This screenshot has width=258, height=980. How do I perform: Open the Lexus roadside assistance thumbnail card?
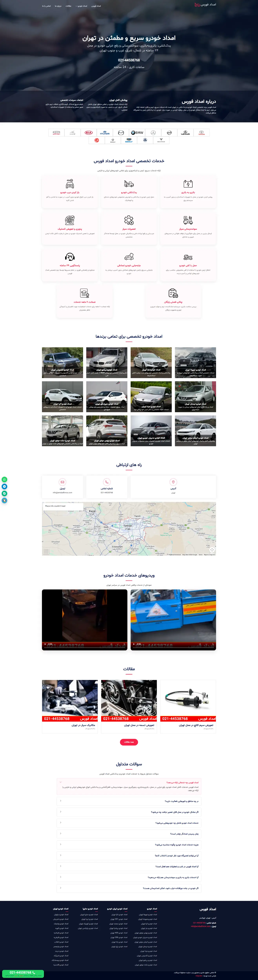pyautogui.click(x=62, y=362)
